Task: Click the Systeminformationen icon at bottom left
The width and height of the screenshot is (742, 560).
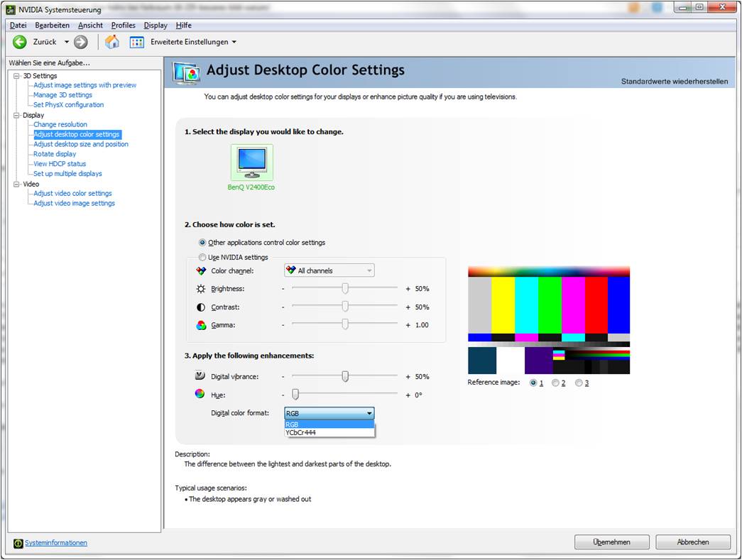Action: [18, 543]
